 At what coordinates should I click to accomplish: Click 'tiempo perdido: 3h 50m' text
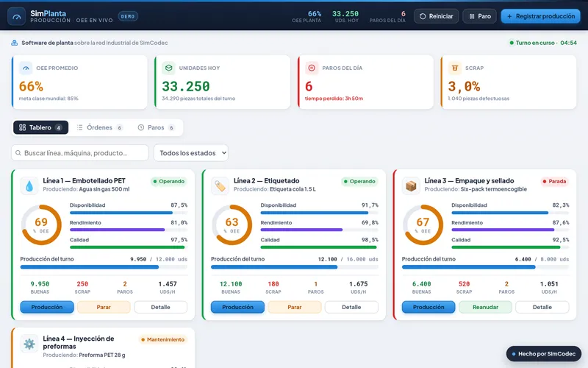(x=334, y=99)
